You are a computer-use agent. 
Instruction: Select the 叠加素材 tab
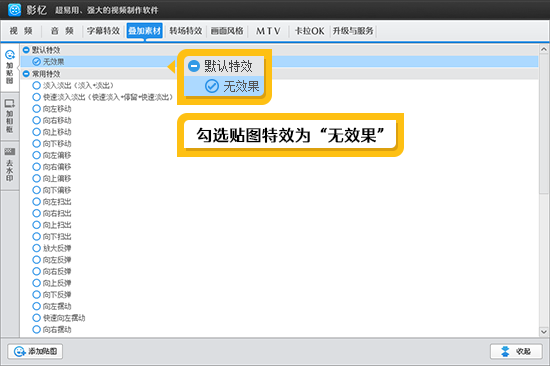(145, 31)
